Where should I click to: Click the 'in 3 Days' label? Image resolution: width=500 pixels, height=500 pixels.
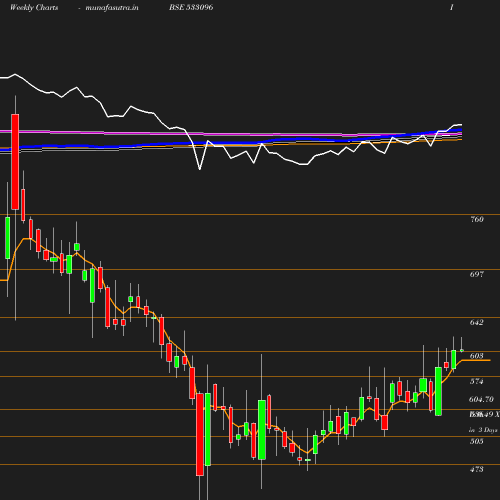[483, 430]
